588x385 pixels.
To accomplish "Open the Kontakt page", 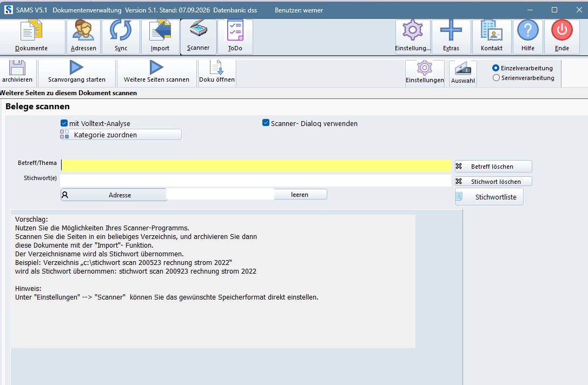I will 492,37.
